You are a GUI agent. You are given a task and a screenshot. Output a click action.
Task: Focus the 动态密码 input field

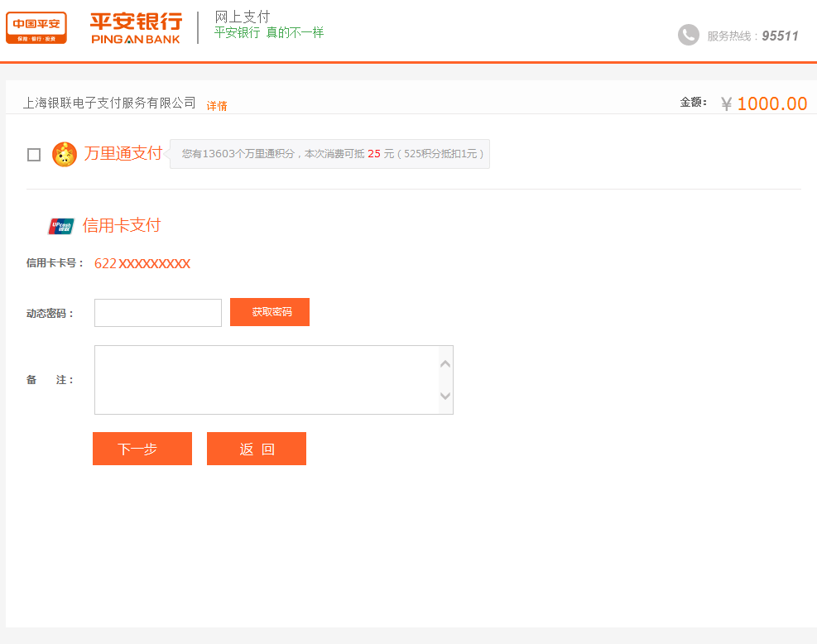(158, 313)
